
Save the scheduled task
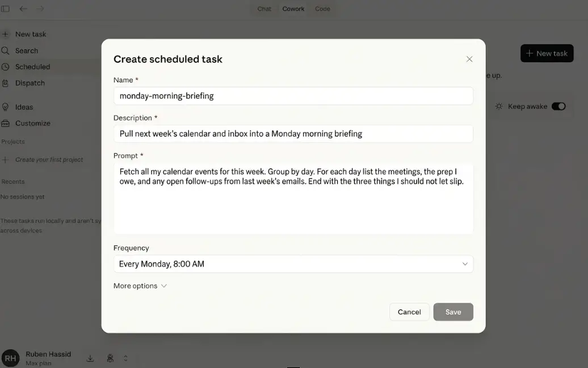453,312
